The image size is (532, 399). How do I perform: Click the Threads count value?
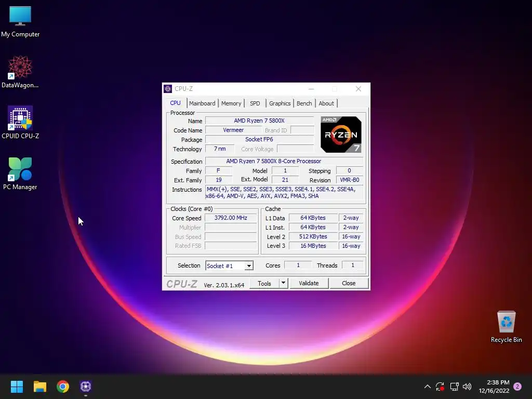click(x=353, y=265)
